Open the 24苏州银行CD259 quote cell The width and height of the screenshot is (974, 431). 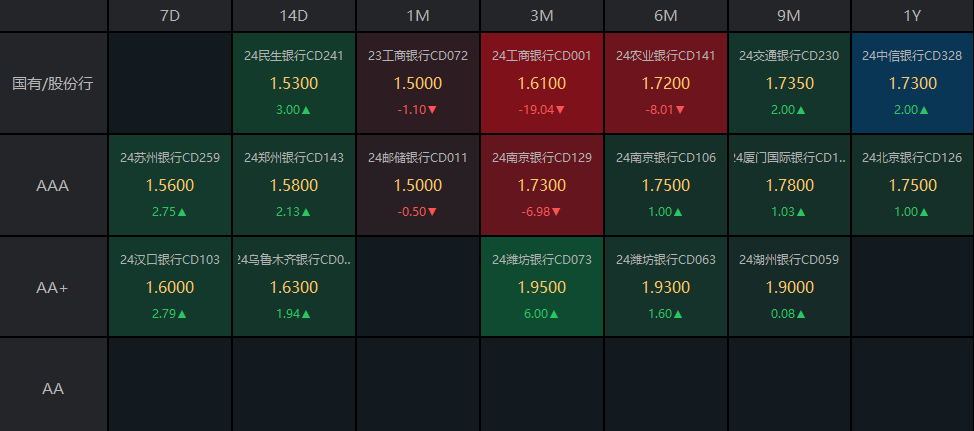170,185
